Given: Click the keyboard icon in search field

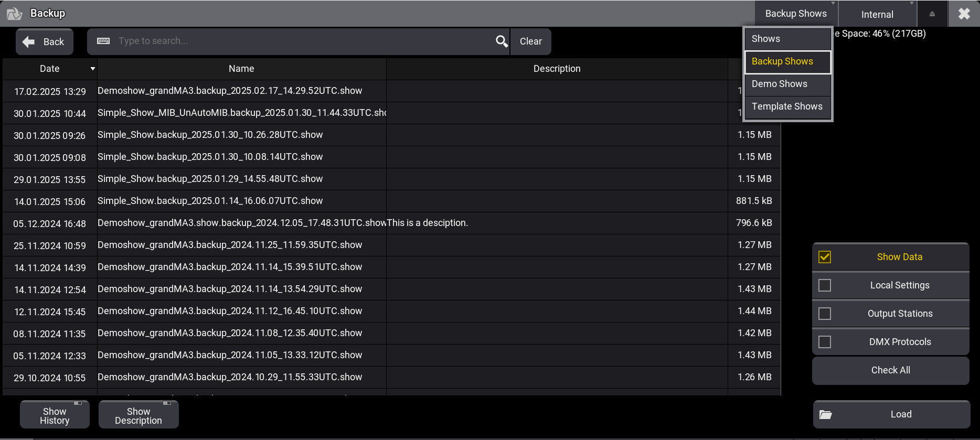Looking at the screenshot, I should click(103, 41).
